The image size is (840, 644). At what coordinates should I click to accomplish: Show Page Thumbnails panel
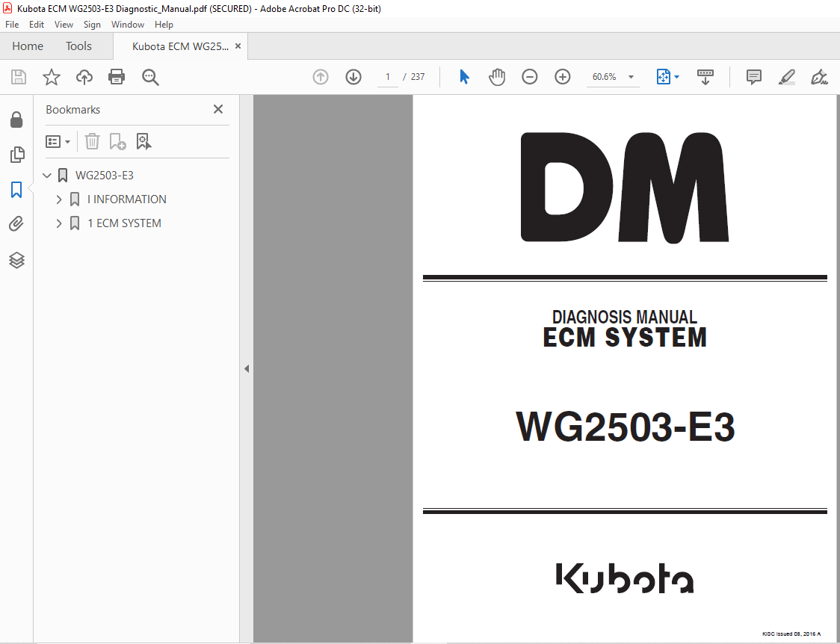click(x=16, y=155)
